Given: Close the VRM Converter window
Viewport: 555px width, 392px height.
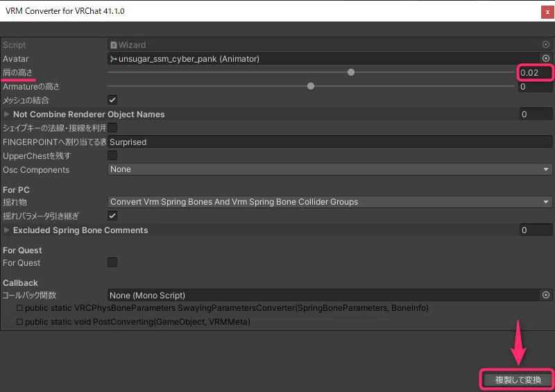Looking at the screenshot, I should [x=547, y=12].
